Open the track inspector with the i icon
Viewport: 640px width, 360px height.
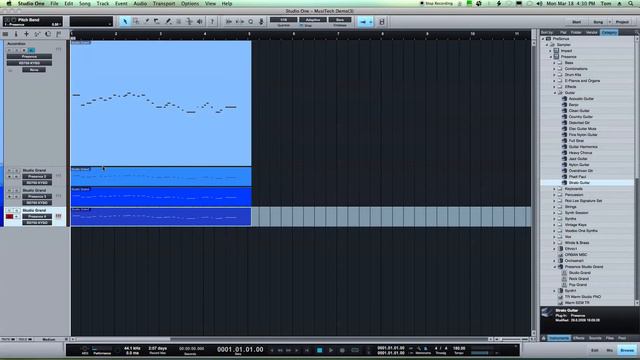16,34
